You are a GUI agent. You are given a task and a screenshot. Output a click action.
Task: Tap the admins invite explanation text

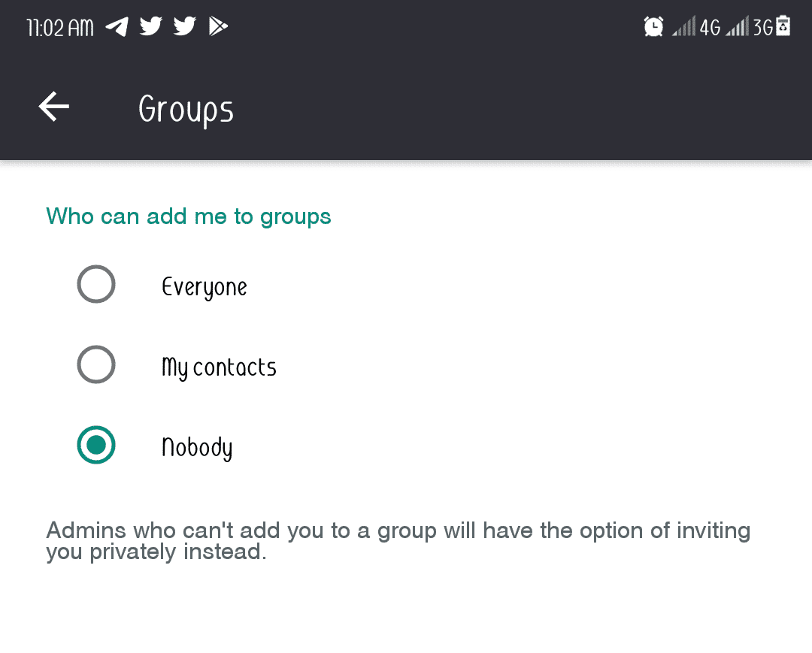(x=398, y=541)
